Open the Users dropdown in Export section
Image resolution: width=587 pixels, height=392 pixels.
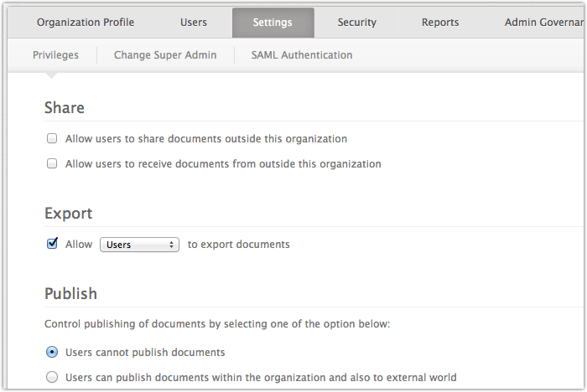[139, 245]
